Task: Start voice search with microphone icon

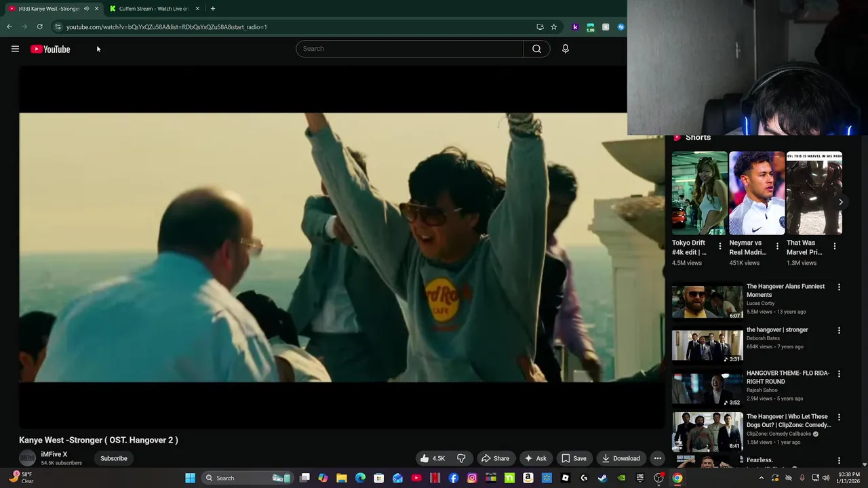Action: pos(565,49)
